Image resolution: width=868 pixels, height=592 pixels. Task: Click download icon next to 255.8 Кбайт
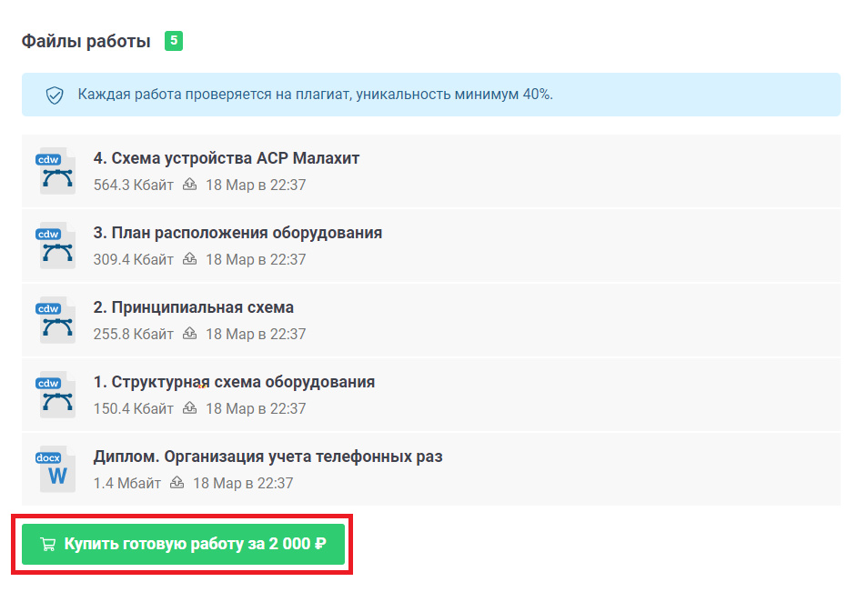(x=189, y=334)
